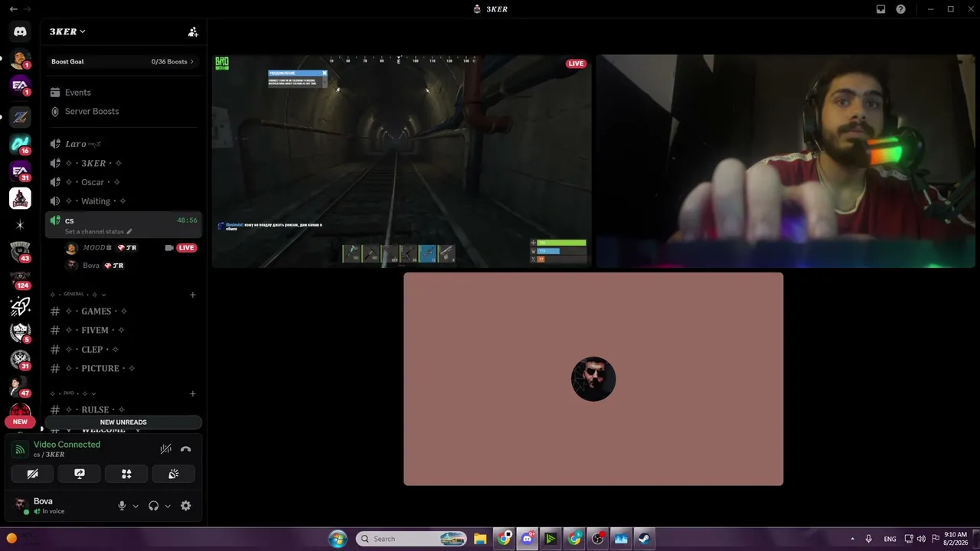
Task: Open the EA server with 31 notifications
Action: click(20, 171)
